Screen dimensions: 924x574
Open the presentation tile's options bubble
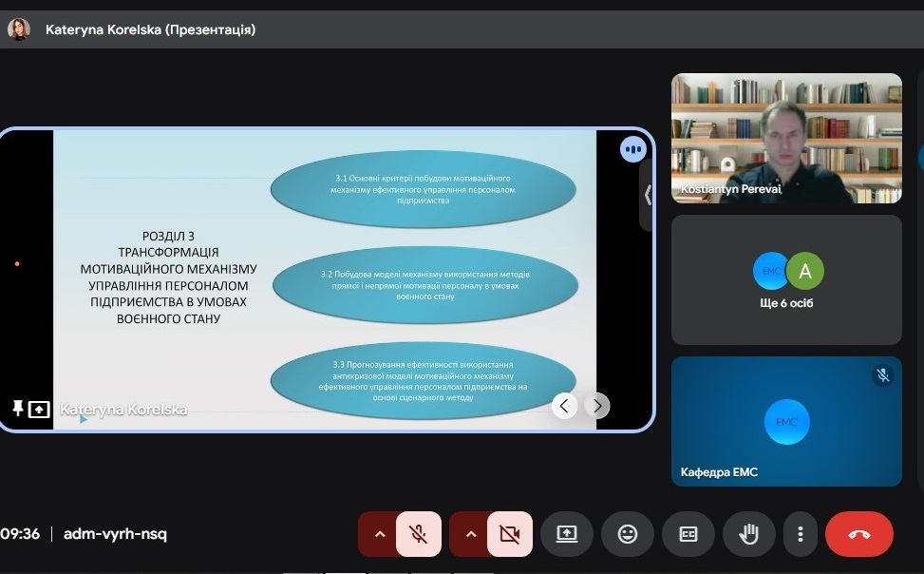click(x=632, y=149)
